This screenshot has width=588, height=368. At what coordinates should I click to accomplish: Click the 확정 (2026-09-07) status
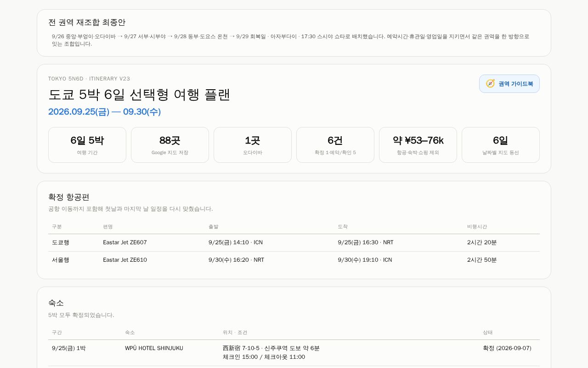(507, 348)
